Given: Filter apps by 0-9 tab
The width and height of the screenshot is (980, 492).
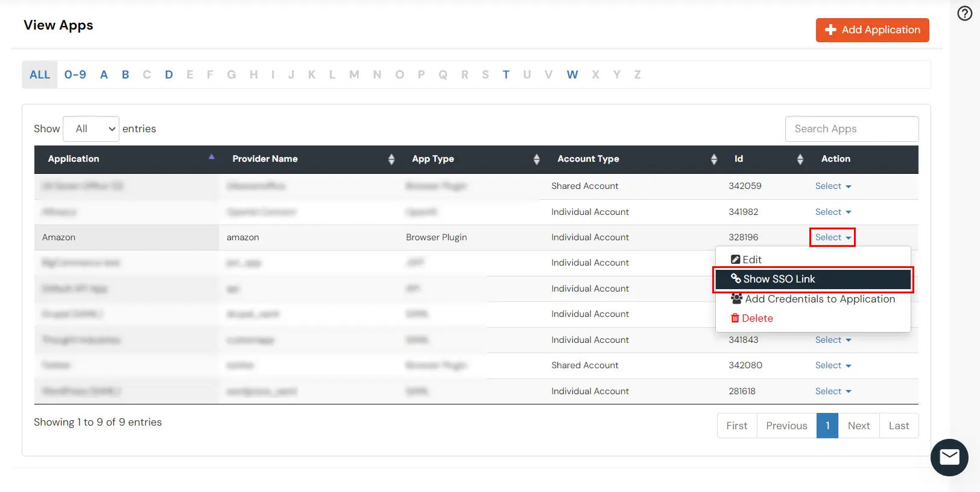Looking at the screenshot, I should coord(75,75).
